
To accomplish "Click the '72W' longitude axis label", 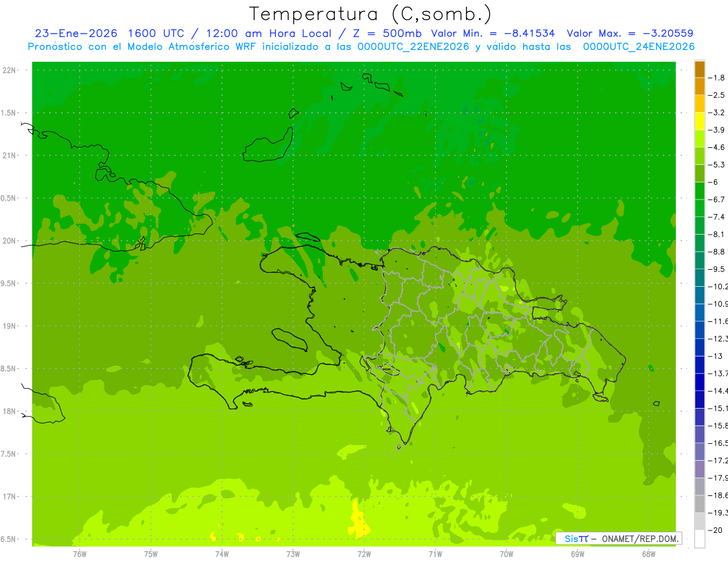I will [364, 554].
